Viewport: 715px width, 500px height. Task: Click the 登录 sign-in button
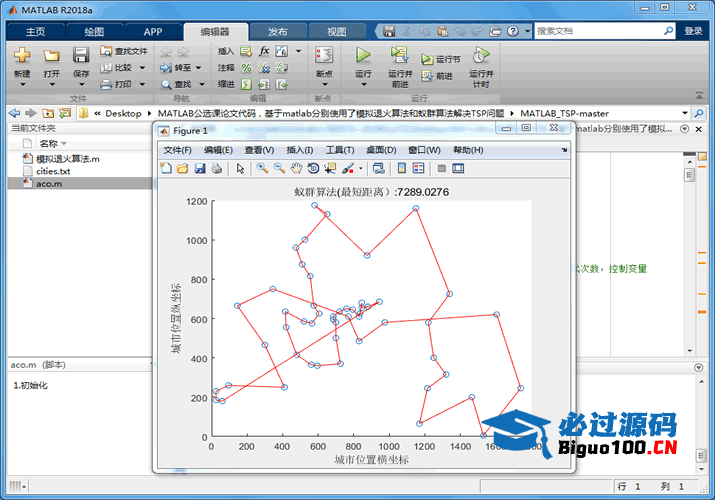[x=693, y=31]
